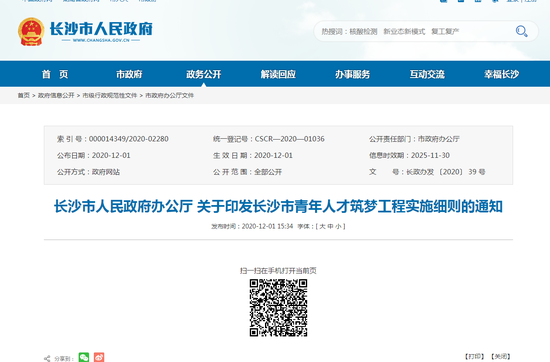Click hot search term 新业态新模式
550x362 pixels.
point(404,32)
